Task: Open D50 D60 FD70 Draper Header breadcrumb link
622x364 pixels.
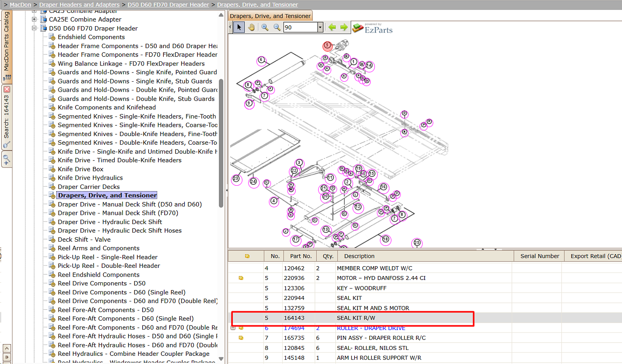Action: pyautogui.click(x=168, y=5)
